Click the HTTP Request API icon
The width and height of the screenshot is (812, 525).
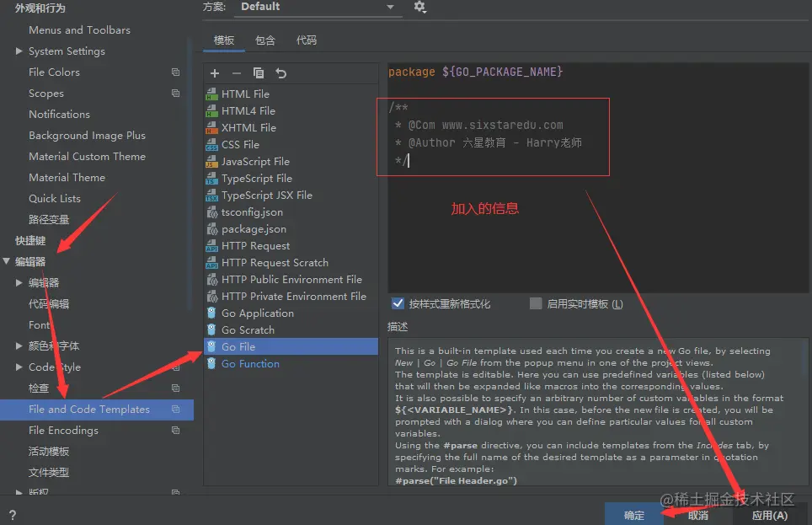coord(211,246)
